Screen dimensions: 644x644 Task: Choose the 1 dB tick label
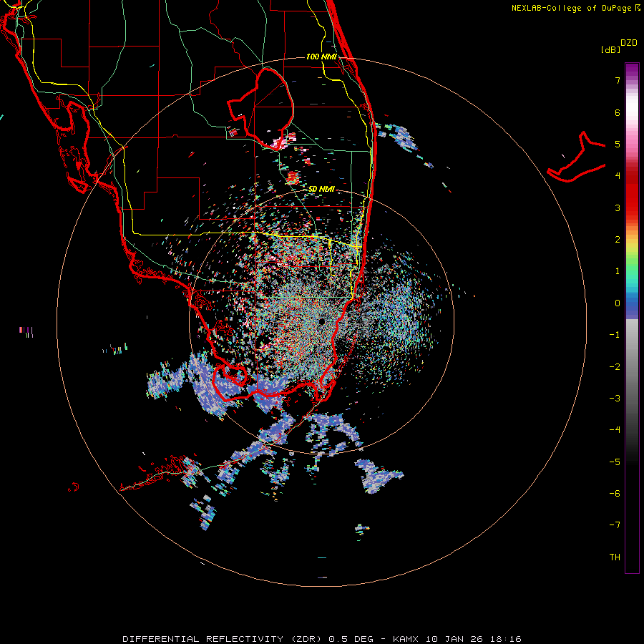[x=618, y=271]
